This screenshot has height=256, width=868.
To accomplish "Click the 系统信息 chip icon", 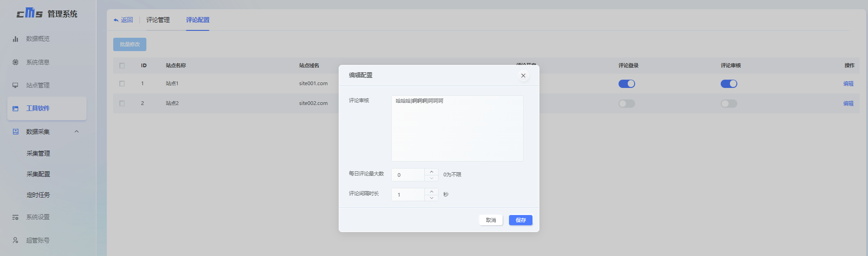I will (x=15, y=62).
